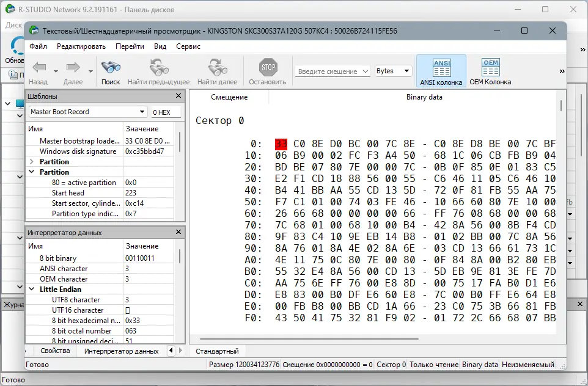
Task: Open the Перейти menu
Action: [130, 46]
